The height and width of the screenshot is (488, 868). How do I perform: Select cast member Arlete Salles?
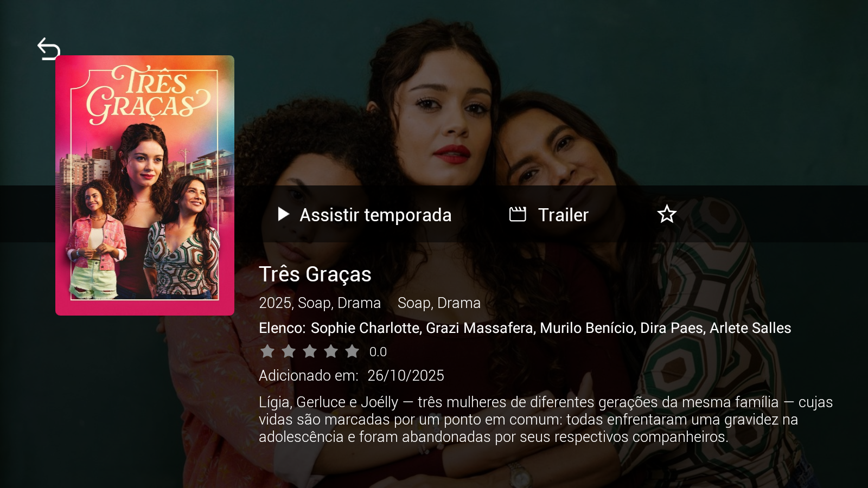click(750, 328)
